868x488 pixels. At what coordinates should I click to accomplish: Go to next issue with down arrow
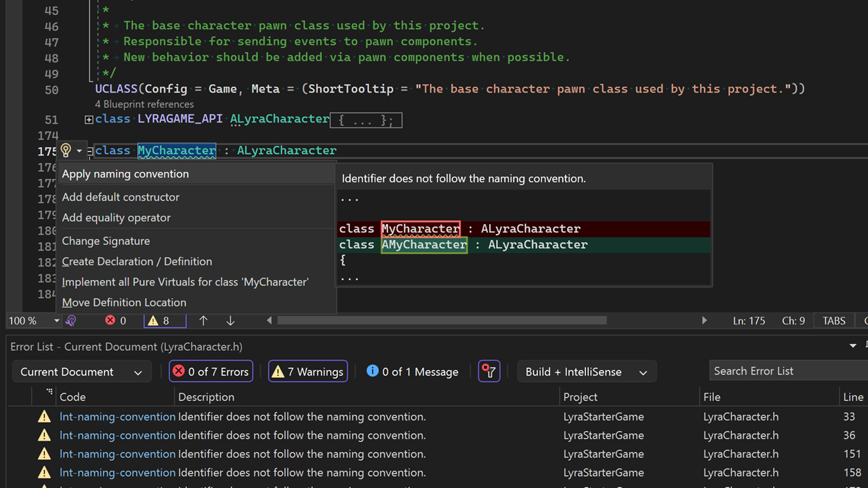pos(230,321)
